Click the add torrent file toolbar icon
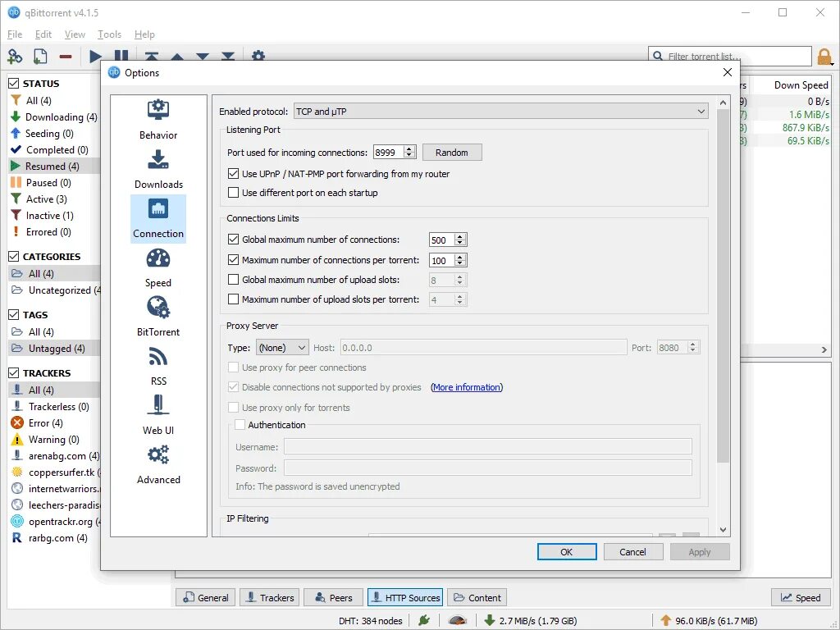840x630 pixels. pyautogui.click(x=40, y=57)
